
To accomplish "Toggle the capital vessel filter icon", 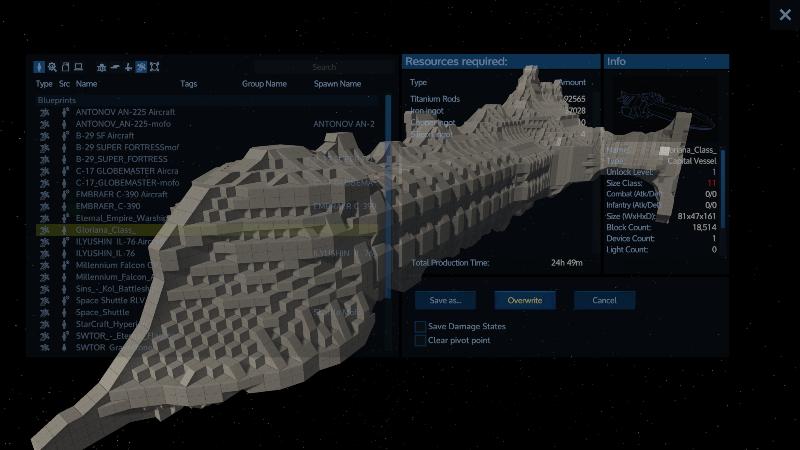I will tap(141, 67).
